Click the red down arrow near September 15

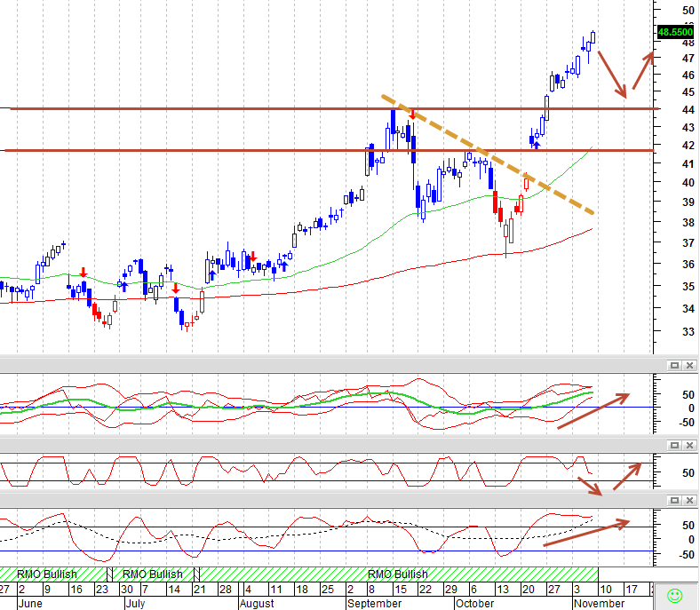tap(412, 115)
